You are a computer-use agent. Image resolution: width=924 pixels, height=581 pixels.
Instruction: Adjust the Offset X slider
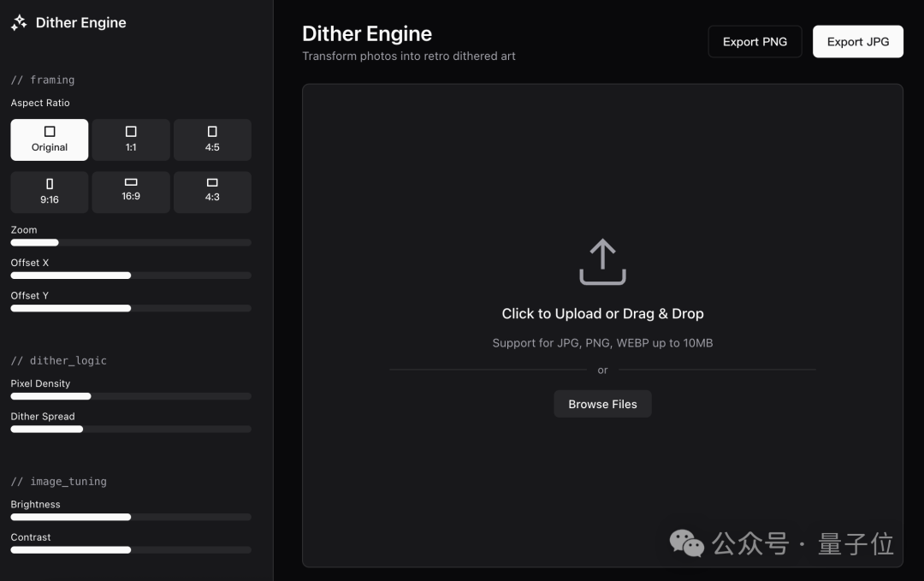point(131,276)
